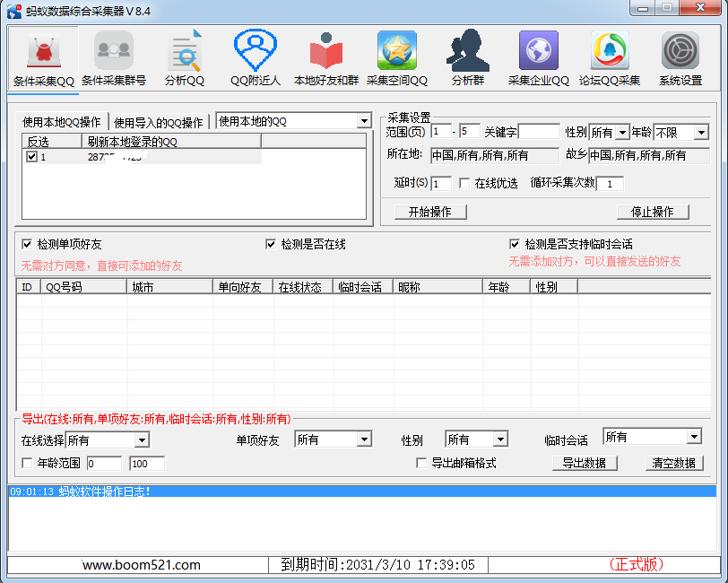Click the page range end field
Viewport: 728px width, 583px height.
(469, 132)
